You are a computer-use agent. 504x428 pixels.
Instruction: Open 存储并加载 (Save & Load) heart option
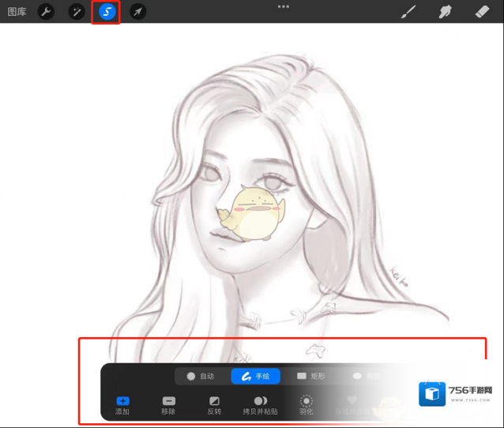pos(352,402)
